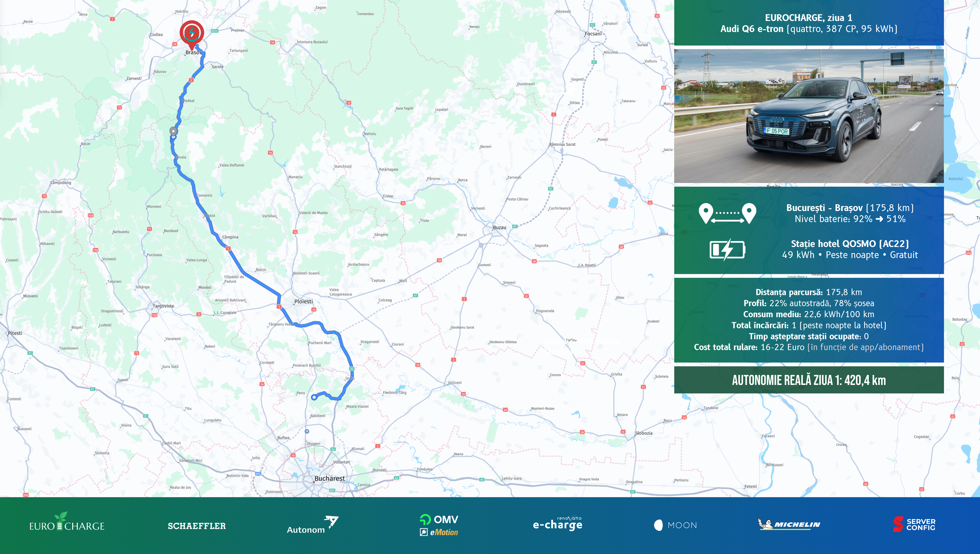980x554 pixels.
Task: Click the Timp așteptare stații ocupate line
Action: [809, 336]
